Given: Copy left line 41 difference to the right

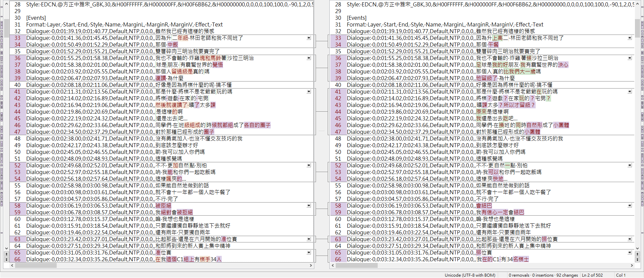Looking at the screenshot, I should point(309,92).
